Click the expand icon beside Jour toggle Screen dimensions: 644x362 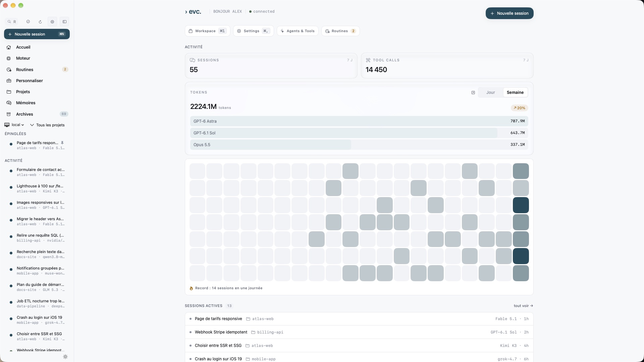click(473, 93)
